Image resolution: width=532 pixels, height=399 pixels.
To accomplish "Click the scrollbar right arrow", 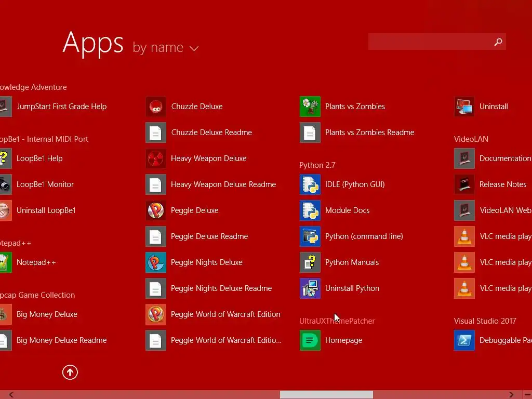I will [x=511, y=395].
